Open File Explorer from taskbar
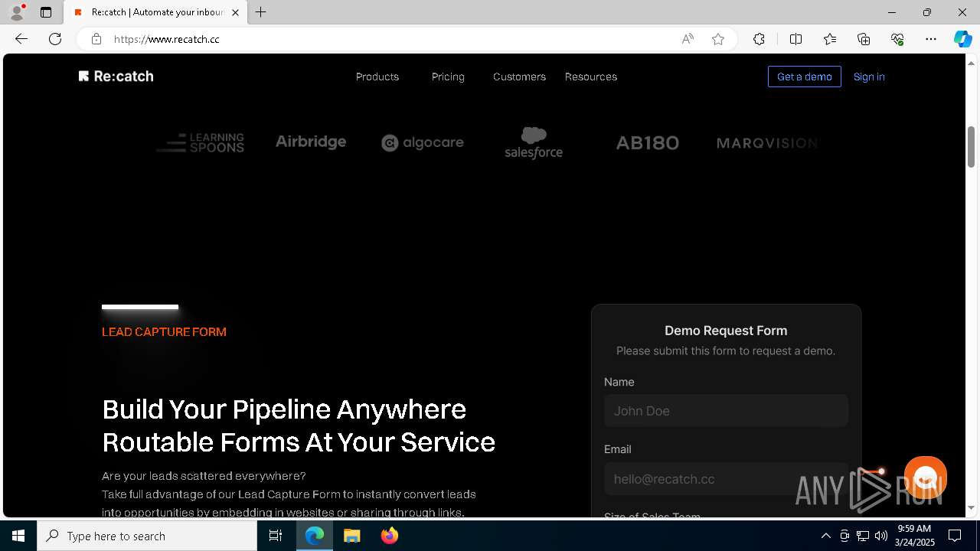980x551 pixels. 351,536
